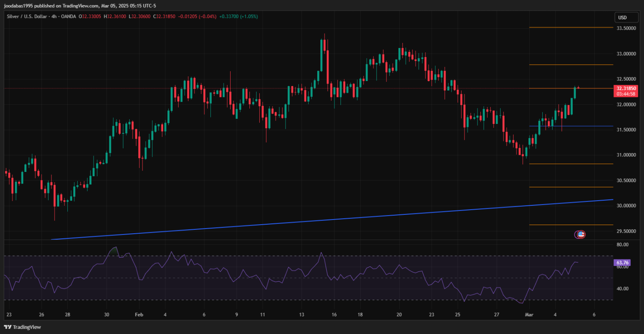The image size is (644, 334).
Task: Click the 11 date label on the time axis
Action: pos(262,315)
